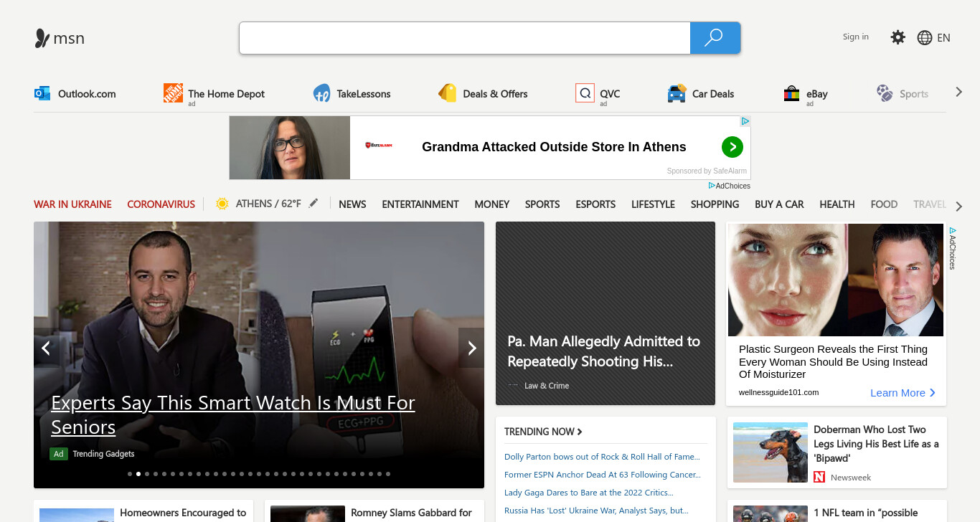Select the News category tab
The height and width of the screenshot is (522, 980).
click(352, 204)
